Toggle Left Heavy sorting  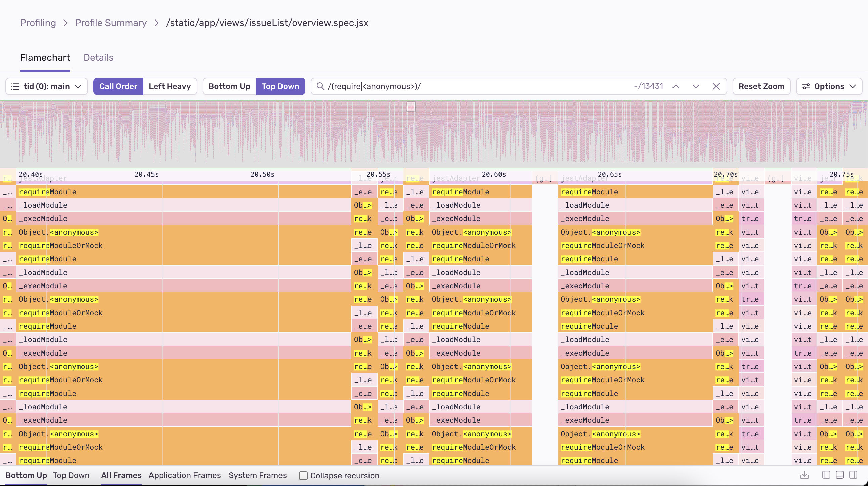170,86
